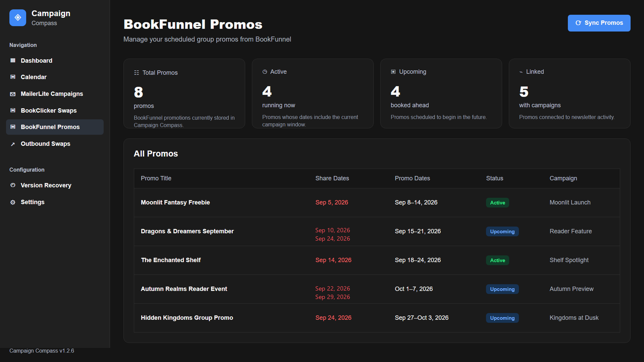Click the Campaign Compass logo icon
The height and width of the screenshot is (362, 644).
(18, 18)
